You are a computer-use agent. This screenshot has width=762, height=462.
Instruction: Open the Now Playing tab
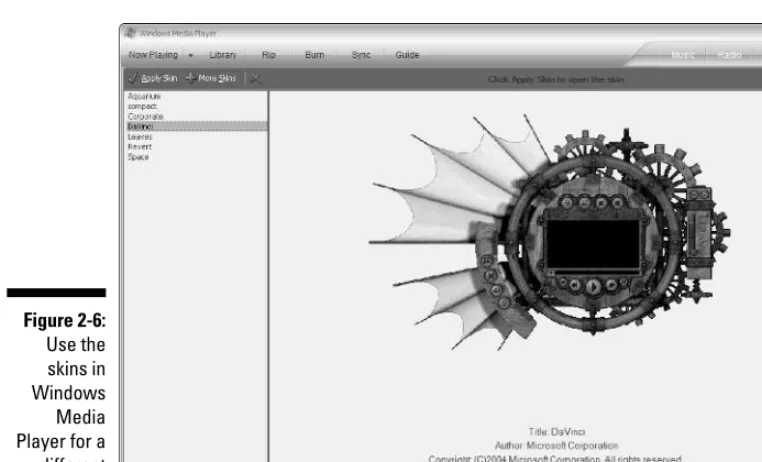[x=153, y=55]
